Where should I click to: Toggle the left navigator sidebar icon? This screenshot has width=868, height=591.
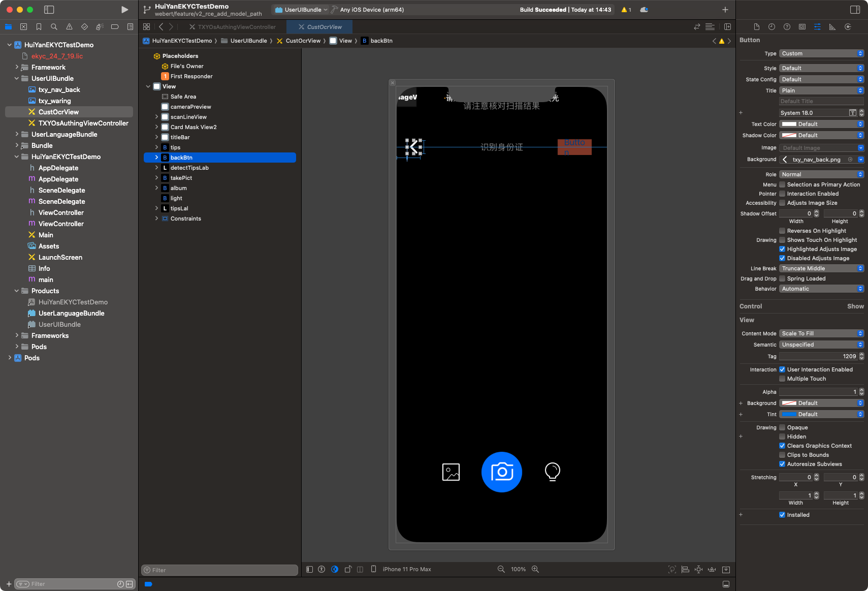pyautogui.click(x=49, y=10)
